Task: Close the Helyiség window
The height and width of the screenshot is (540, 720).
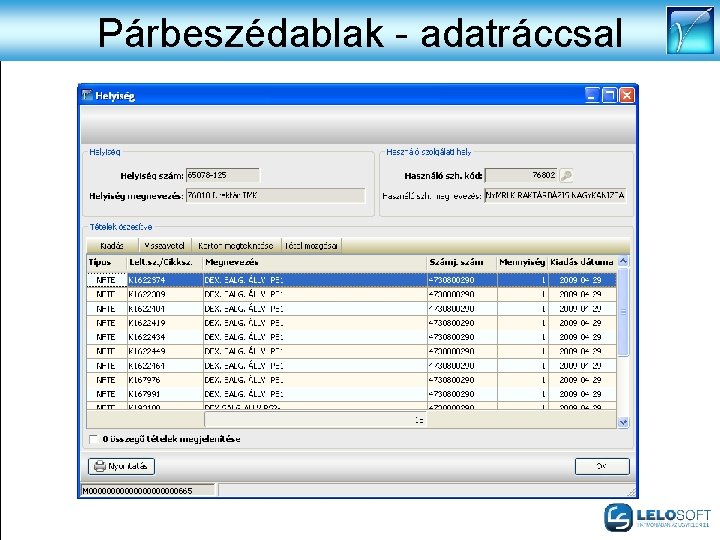Action: [626, 95]
